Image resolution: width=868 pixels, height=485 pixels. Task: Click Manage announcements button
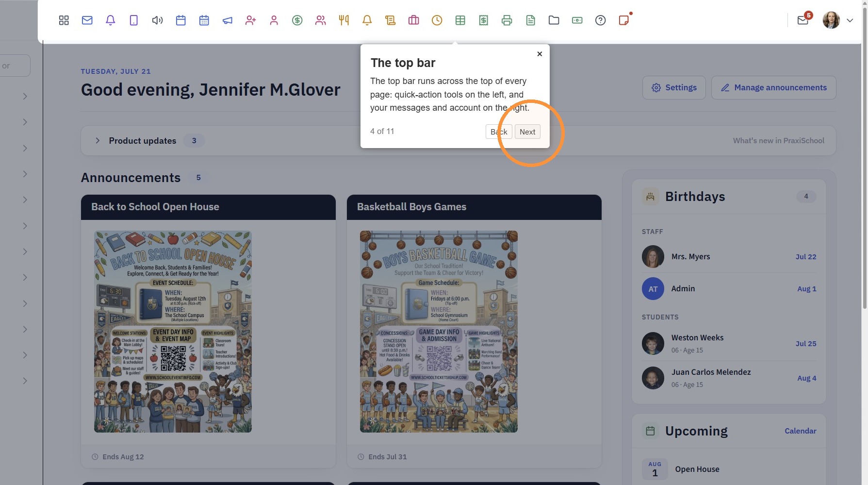pos(773,88)
